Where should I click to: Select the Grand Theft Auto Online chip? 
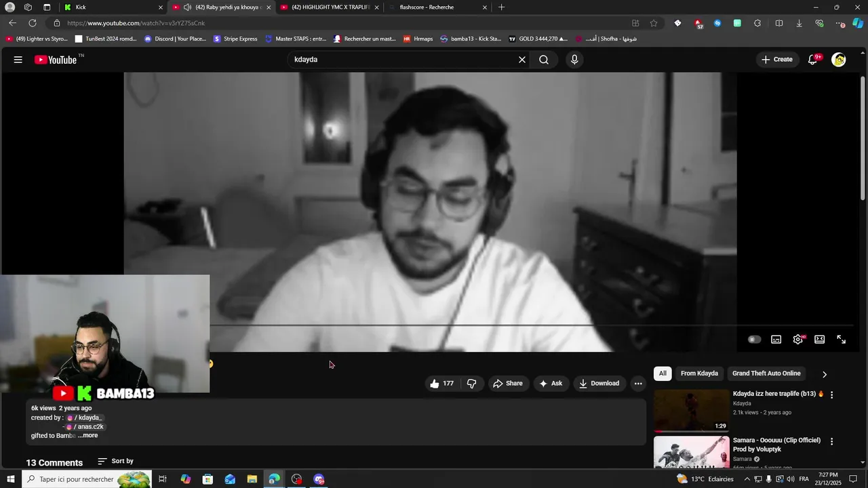coord(766,373)
